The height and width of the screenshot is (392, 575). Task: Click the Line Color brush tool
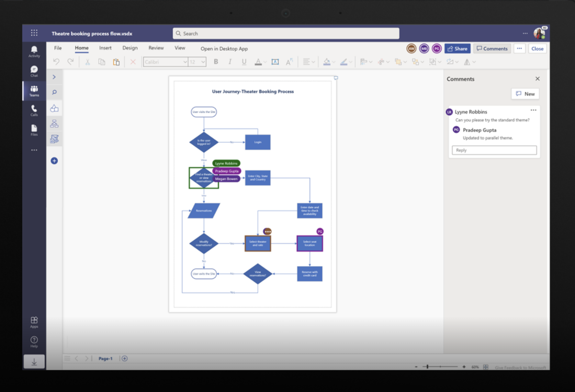(x=344, y=62)
